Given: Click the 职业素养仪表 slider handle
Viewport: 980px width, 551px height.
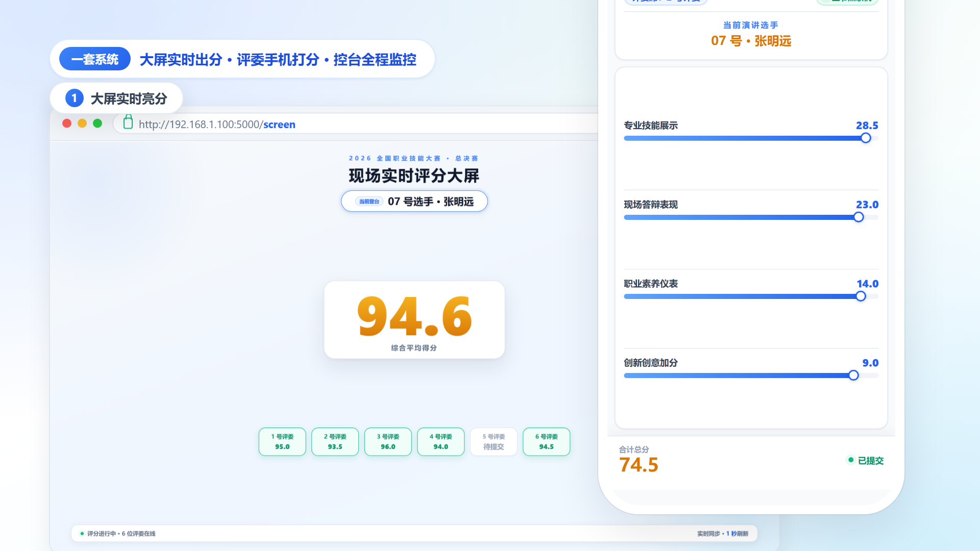Looking at the screenshot, I should point(861,296).
